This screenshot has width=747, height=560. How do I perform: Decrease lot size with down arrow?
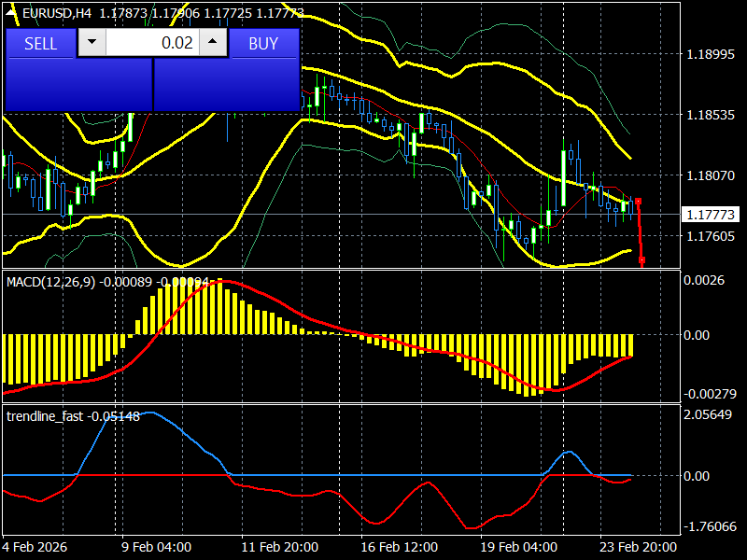(92, 42)
